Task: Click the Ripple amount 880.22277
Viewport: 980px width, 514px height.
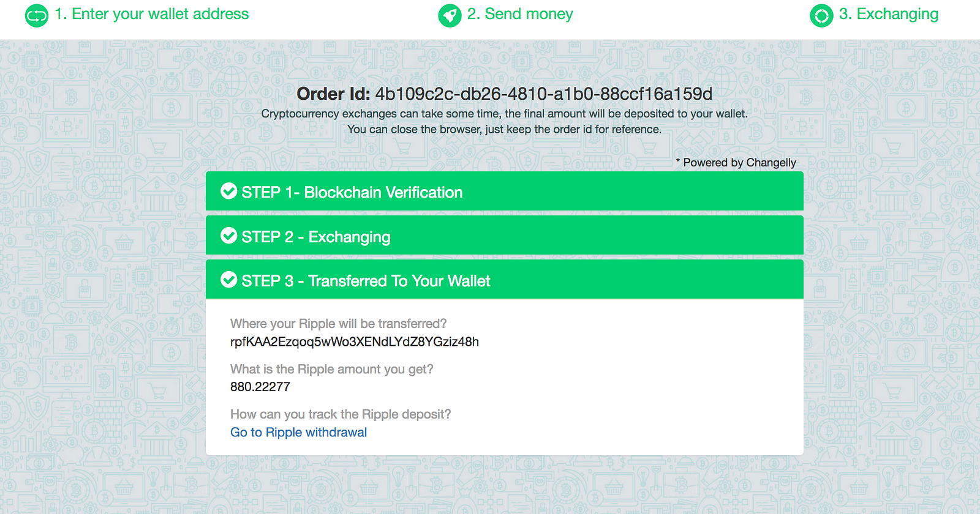Action: pyautogui.click(x=260, y=387)
